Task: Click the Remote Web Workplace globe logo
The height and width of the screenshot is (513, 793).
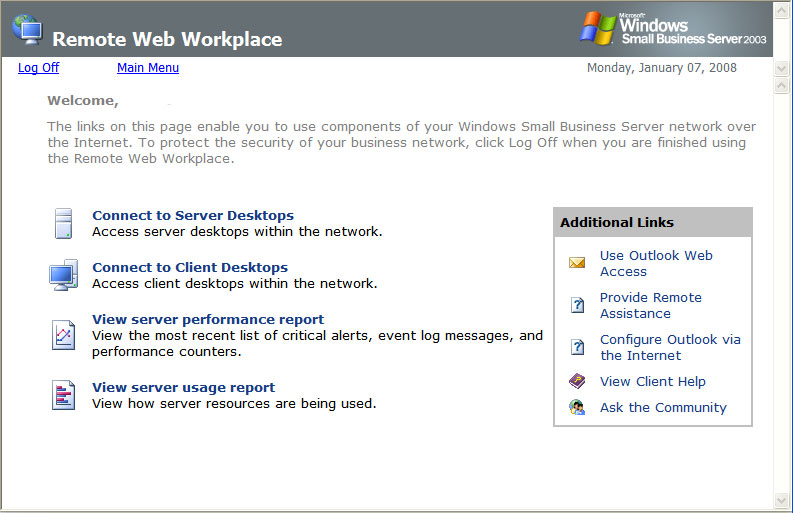Action: coord(28,30)
